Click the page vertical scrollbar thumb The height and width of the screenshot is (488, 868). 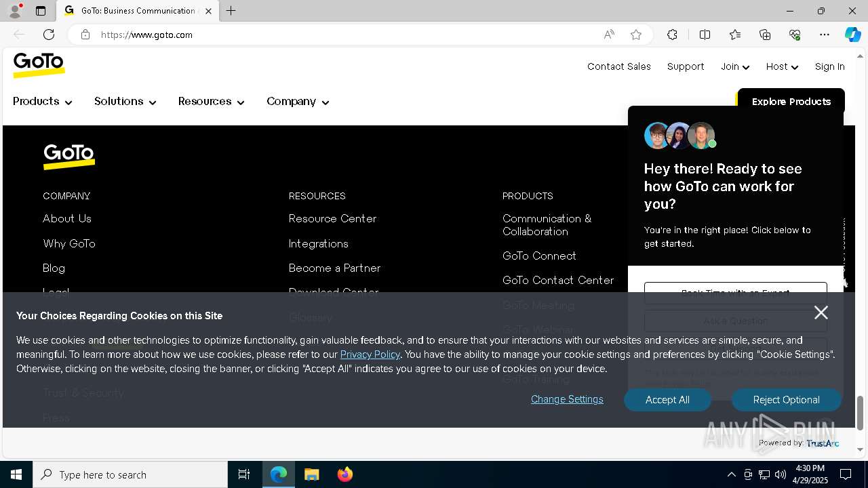tap(861, 413)
